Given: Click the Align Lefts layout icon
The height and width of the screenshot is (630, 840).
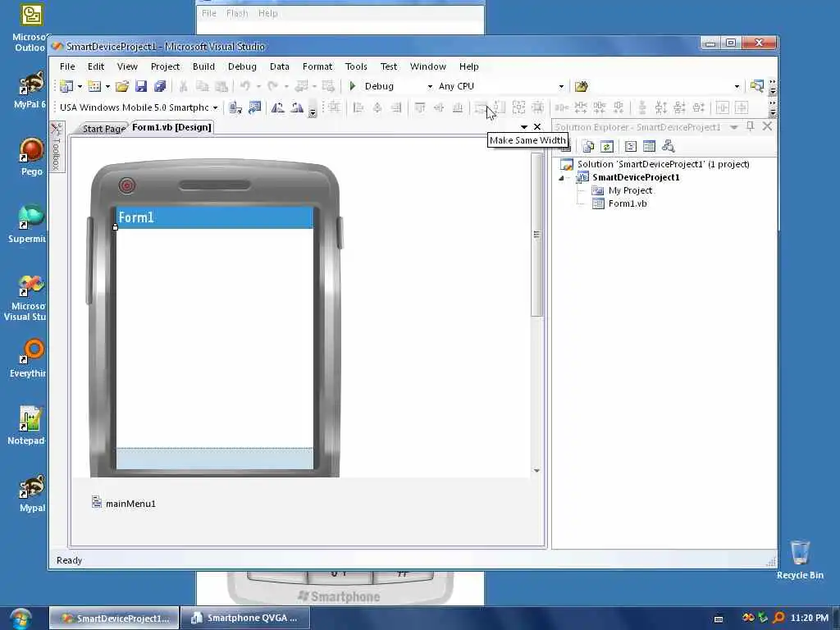Looking at the screenshot, I should [358, 107].
